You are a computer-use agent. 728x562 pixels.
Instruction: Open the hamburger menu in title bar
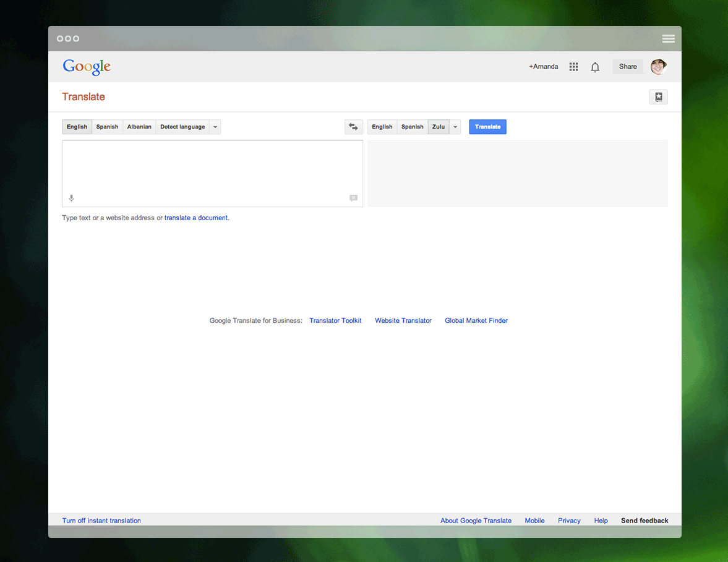669,38
